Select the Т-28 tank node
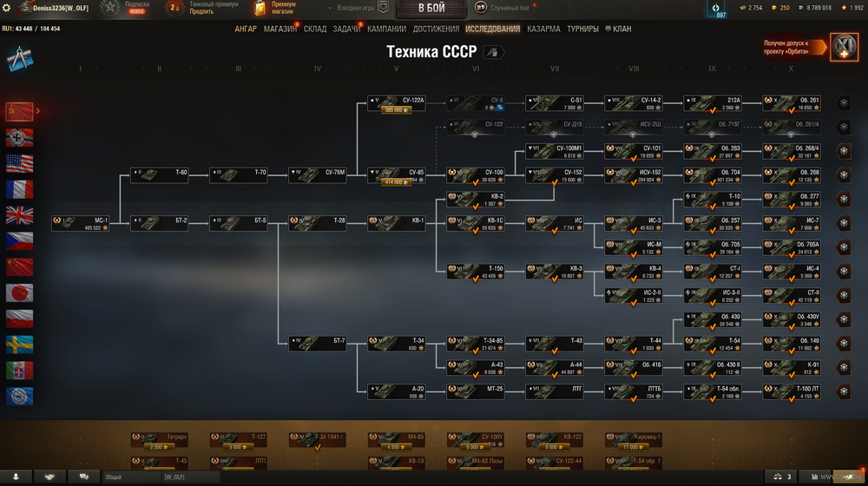 317,223
